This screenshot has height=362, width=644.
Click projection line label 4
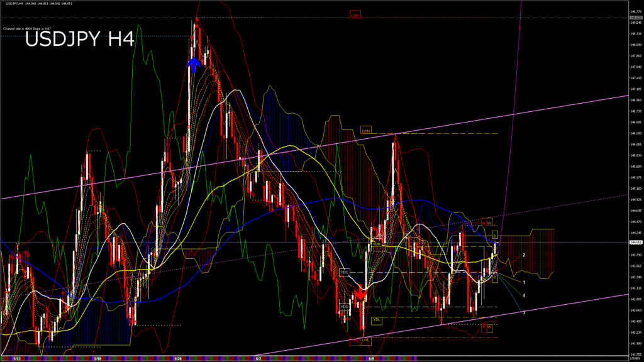click(524, 295)
